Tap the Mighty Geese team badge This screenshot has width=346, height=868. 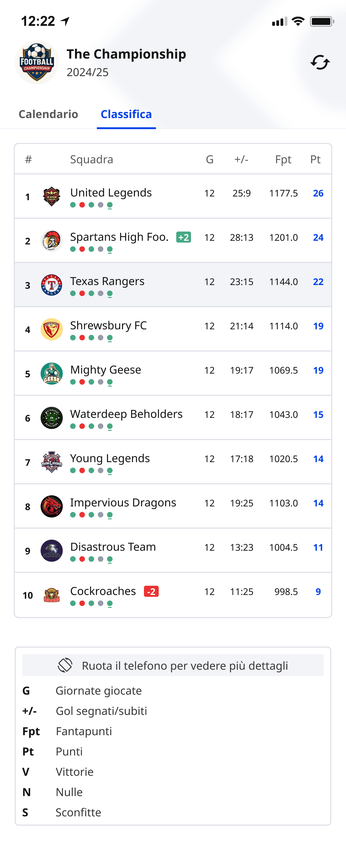pyautogui.click(x=52, y=373)
